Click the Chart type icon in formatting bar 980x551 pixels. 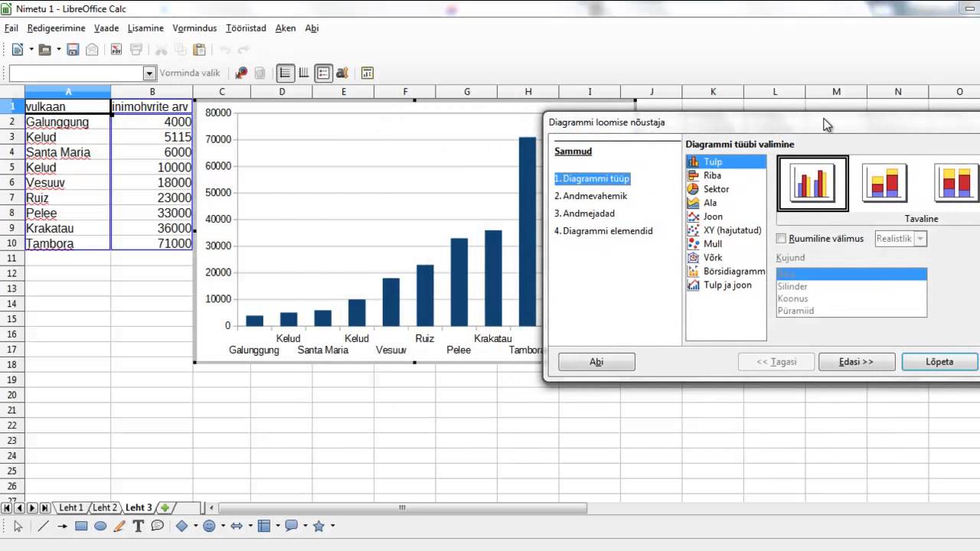[241, 73]
